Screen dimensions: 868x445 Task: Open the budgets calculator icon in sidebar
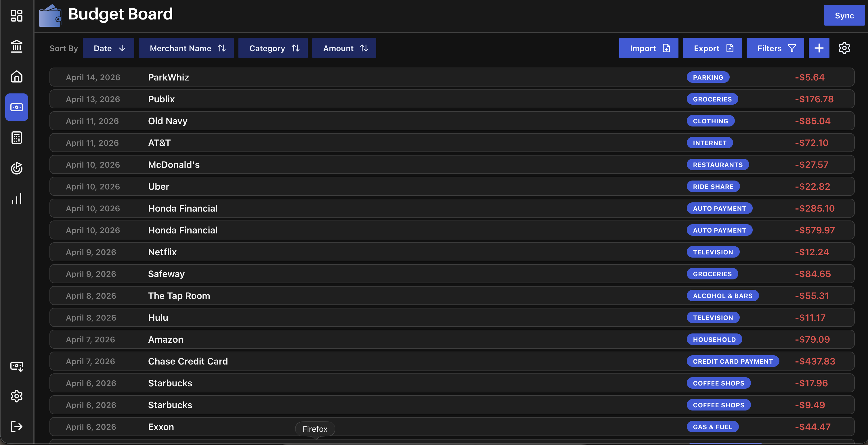(16, 137)
